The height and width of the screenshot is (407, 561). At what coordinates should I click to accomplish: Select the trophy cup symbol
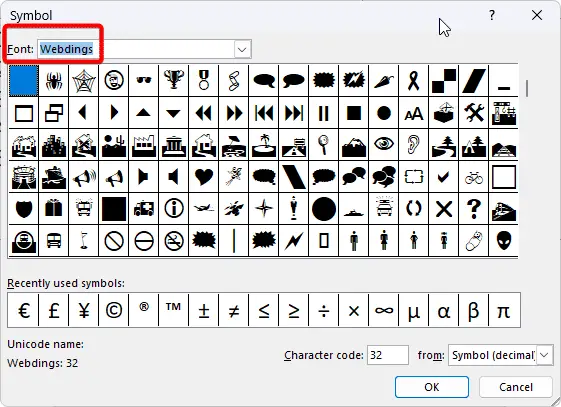(174, 80)
